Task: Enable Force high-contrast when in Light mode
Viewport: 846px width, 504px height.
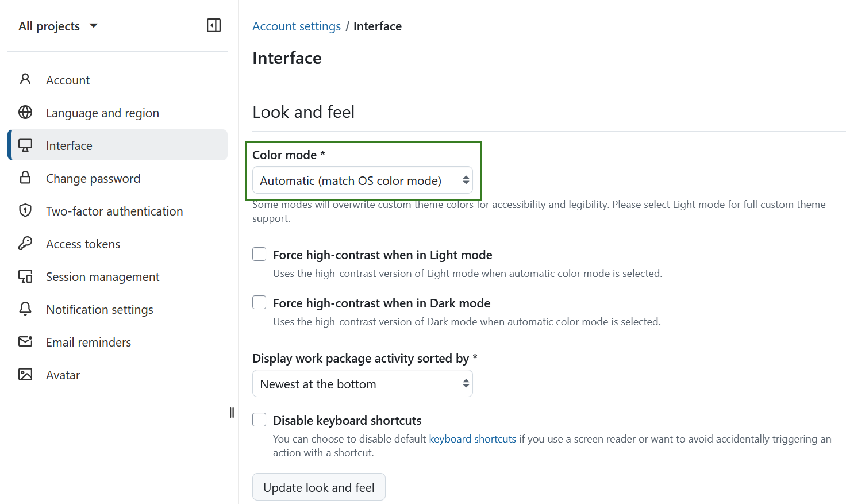Action: point(259,254)
